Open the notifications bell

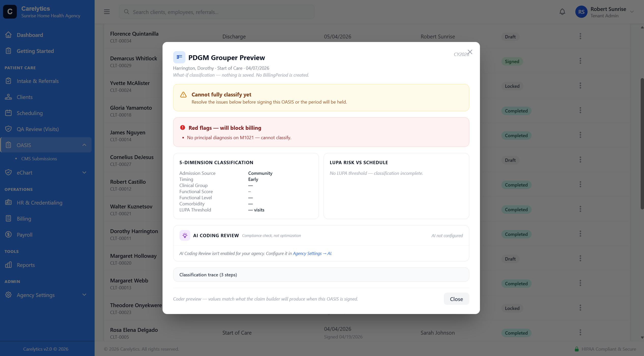tap(562, 12)
